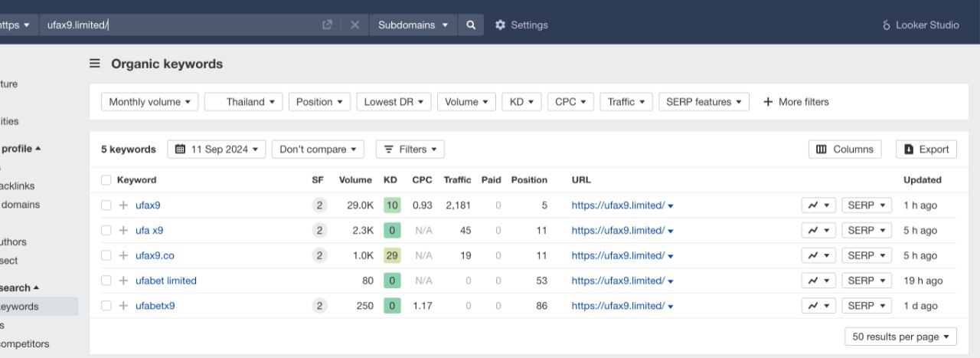Open Looker Studio from top bar

point(920,25)
